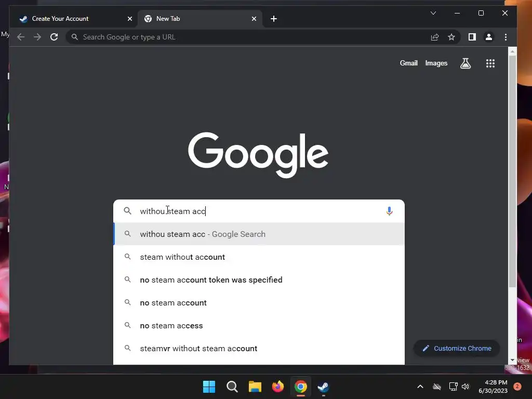This screenshot has width=532, height=399.
Task: Close the Create Your Account tab
Action: [129, 19]
